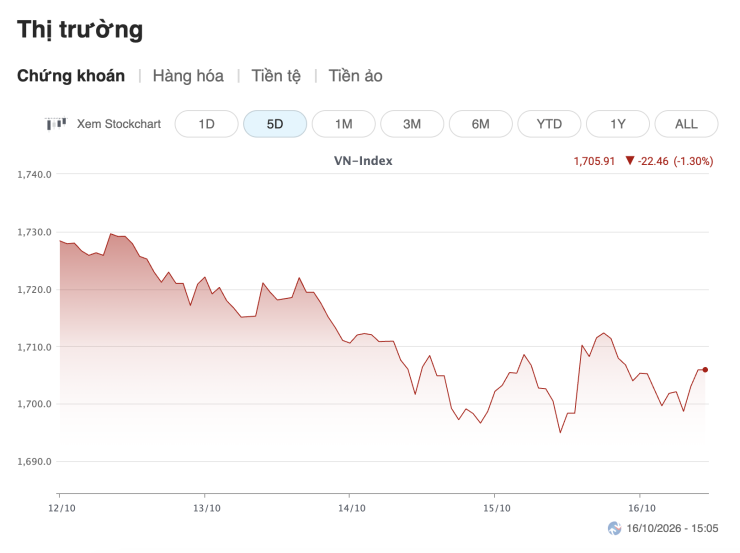This screenshot has height=553, width=740.
Task: Select the 3M time range
Action: pos(412,124)
